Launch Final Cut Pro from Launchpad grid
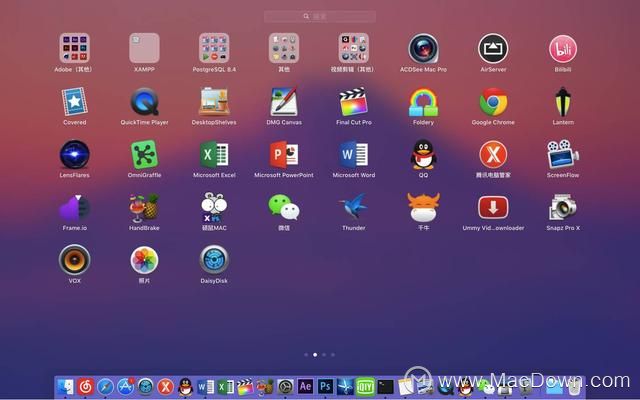 coord(353,101)
